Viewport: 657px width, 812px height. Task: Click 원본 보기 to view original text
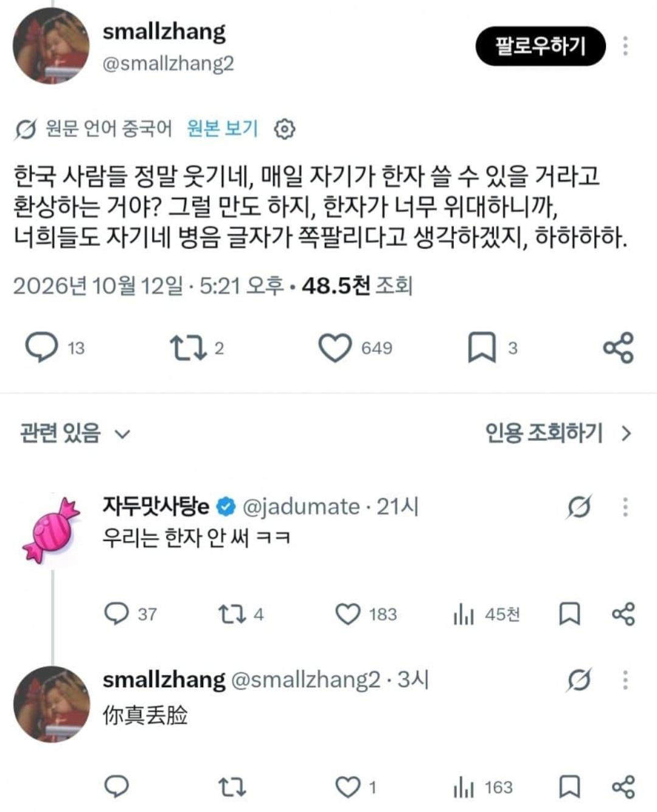[x=223, y=128]
